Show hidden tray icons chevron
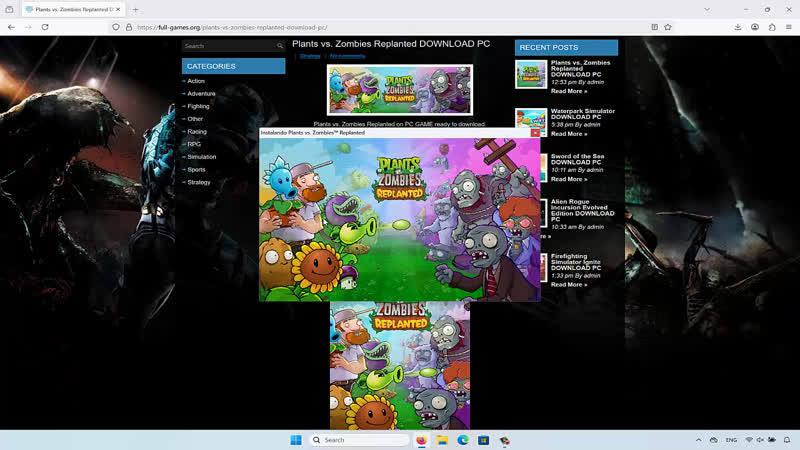 698,440
